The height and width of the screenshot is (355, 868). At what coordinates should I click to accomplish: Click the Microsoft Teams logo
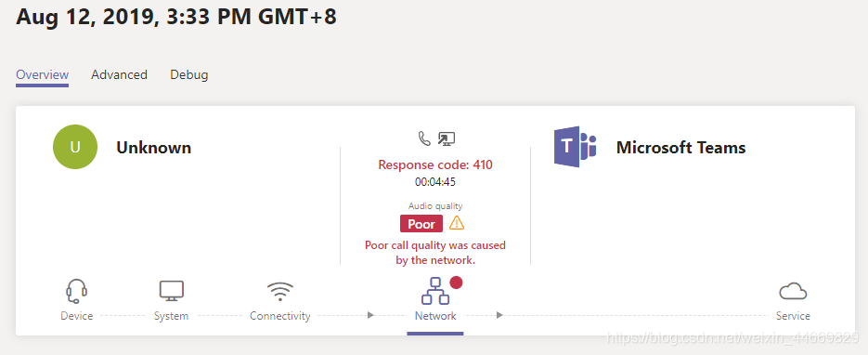click(576, 147)
